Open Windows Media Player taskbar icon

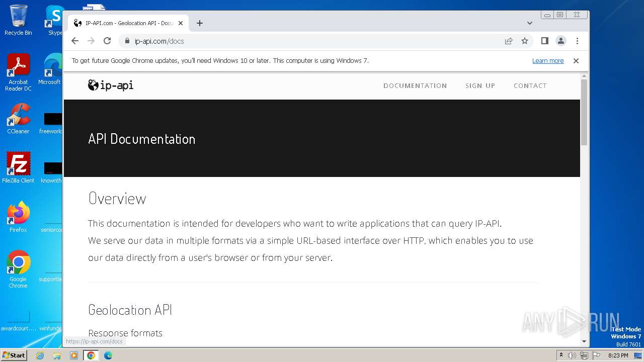(x=74, y=355)
